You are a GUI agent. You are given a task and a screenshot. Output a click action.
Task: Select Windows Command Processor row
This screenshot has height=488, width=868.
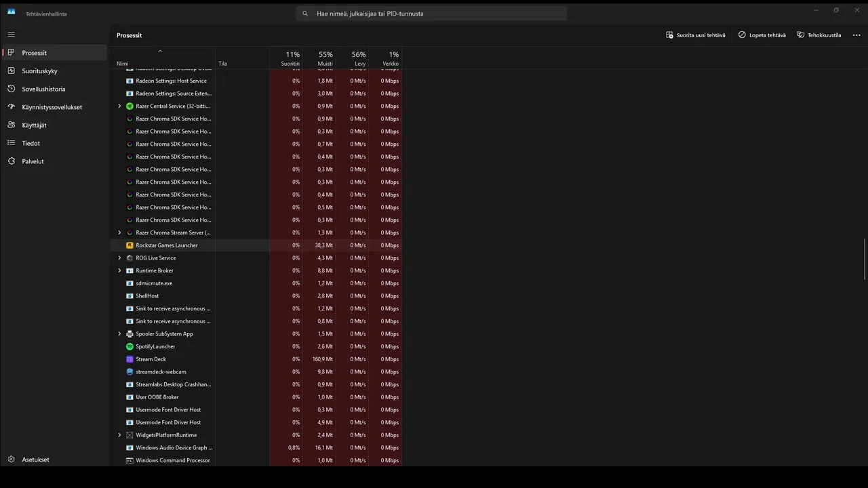(x=256, y=460)
